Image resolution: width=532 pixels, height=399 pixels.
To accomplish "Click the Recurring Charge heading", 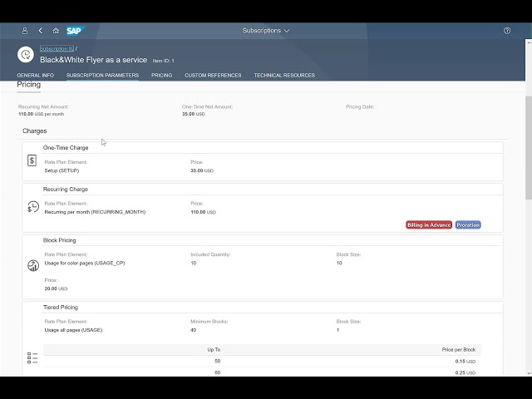I will point(66,190).
